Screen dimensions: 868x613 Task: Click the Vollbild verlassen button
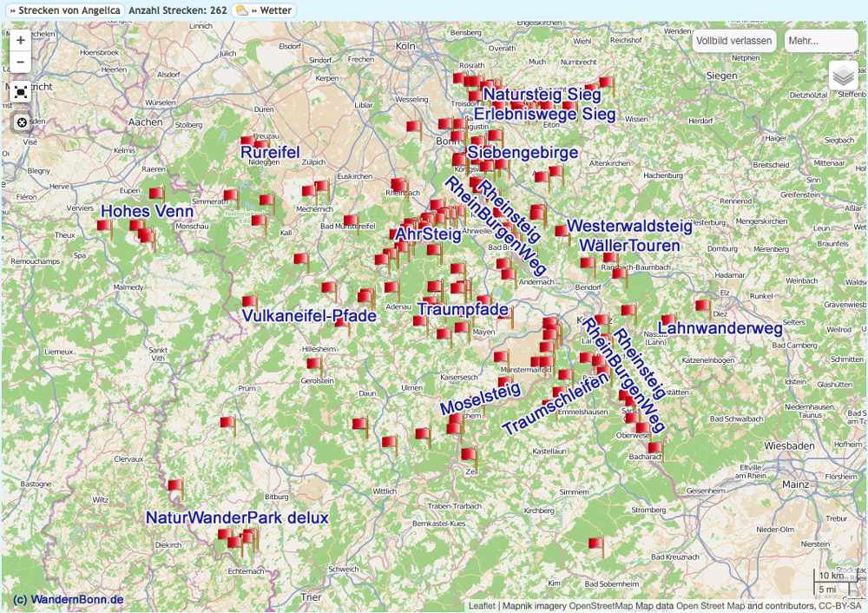(x=733, y=41)
